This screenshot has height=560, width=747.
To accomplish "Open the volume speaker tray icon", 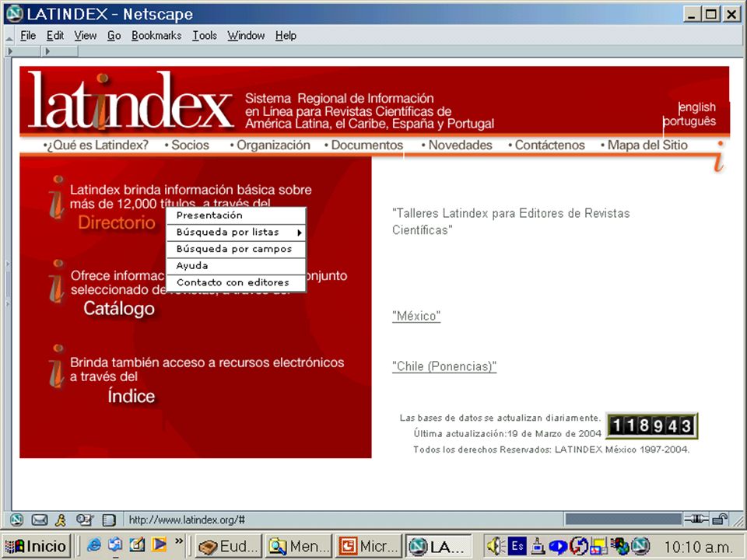I will point(496,546).
